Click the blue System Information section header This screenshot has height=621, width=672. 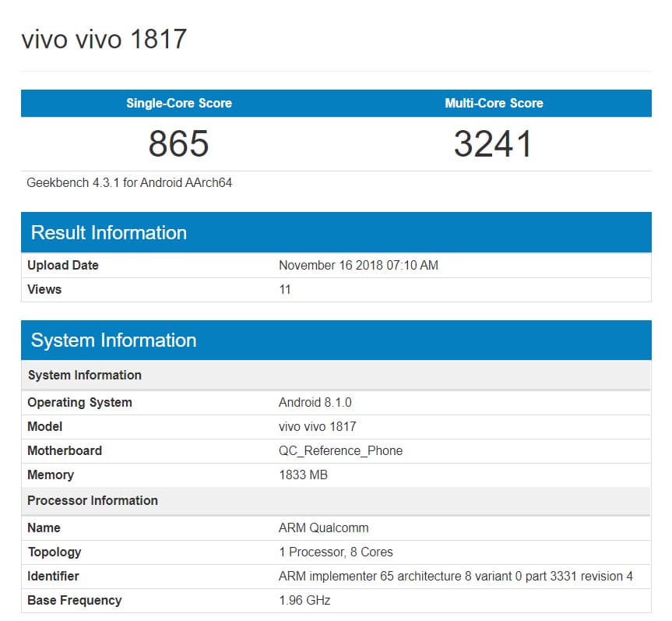pos(336,340)
